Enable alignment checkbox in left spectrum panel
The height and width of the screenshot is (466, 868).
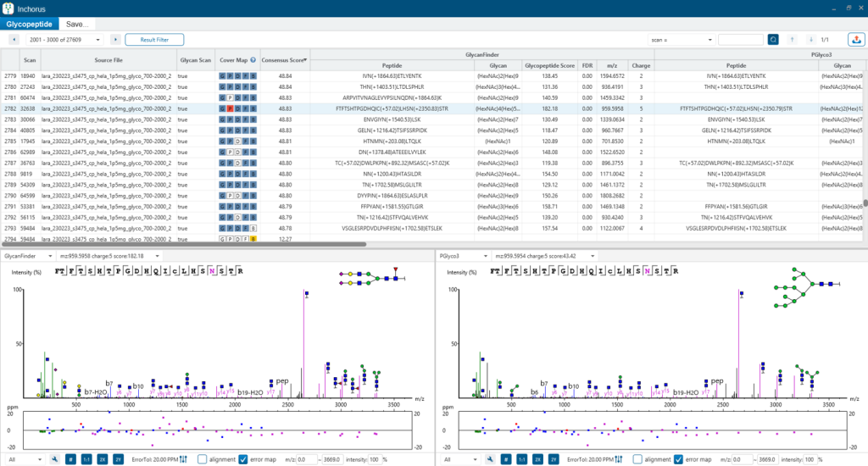coord(202,459)
